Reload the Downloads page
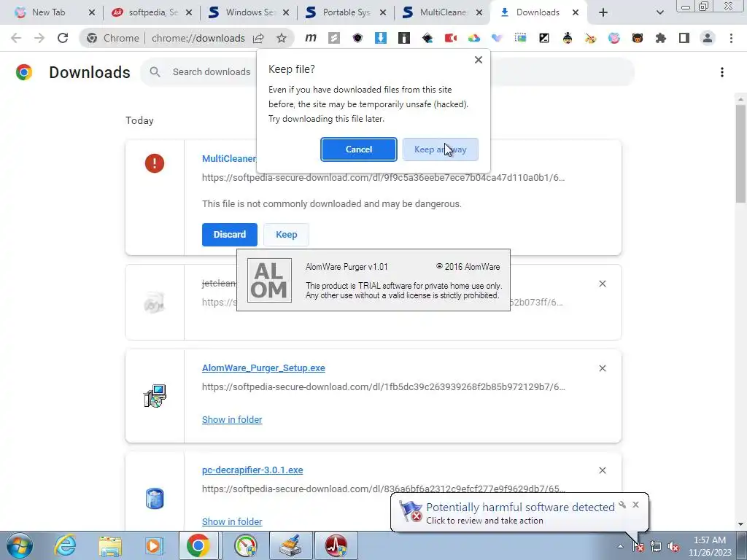 click(63, 38)
